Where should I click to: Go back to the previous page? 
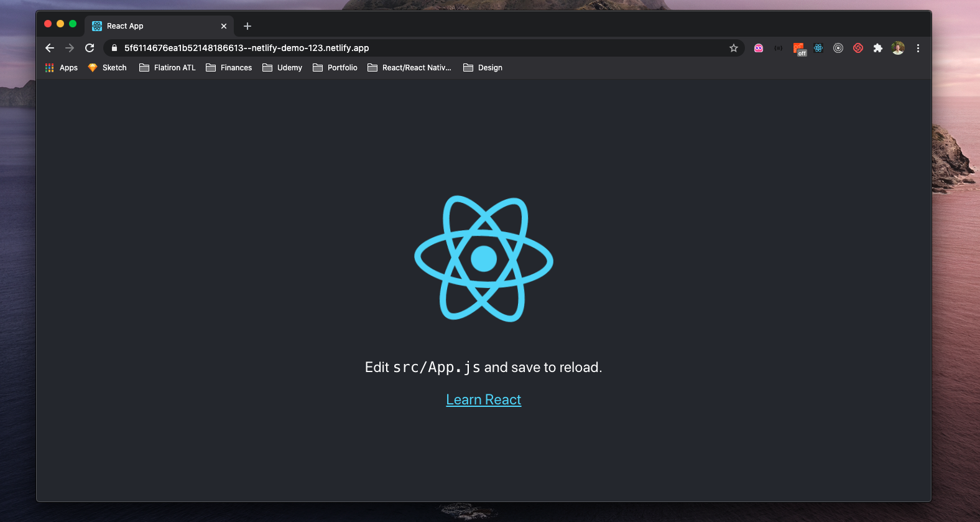(50, 48)
